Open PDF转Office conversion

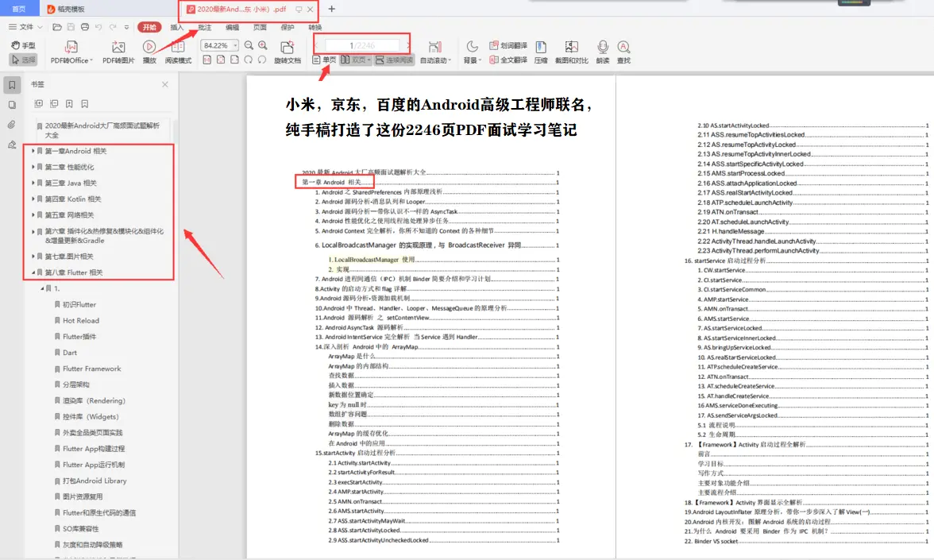(x=71, y=52)
